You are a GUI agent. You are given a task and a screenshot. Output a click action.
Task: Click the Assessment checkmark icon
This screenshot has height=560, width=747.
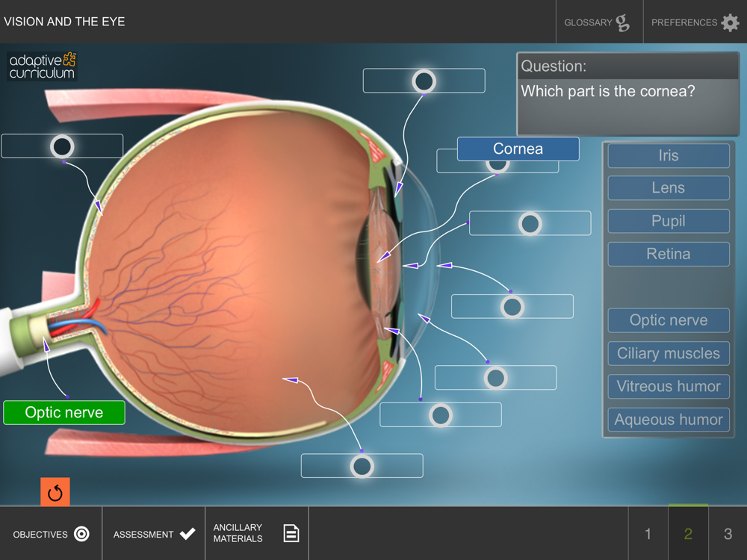point(187,533)
